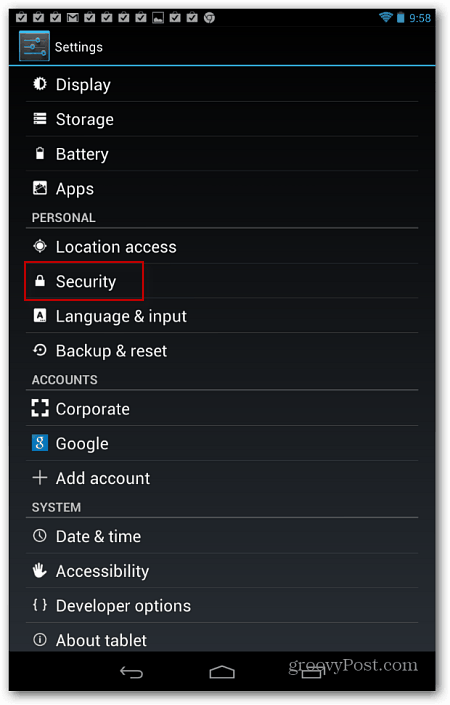Tap the Accessibility hand icon
The width and height of the screenshot is (450, 705).
point(40,571)
